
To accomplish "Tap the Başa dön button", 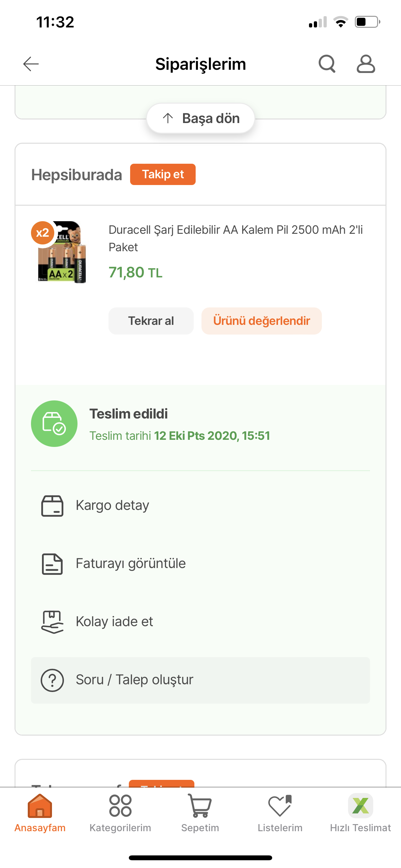I will coord(200,118).
